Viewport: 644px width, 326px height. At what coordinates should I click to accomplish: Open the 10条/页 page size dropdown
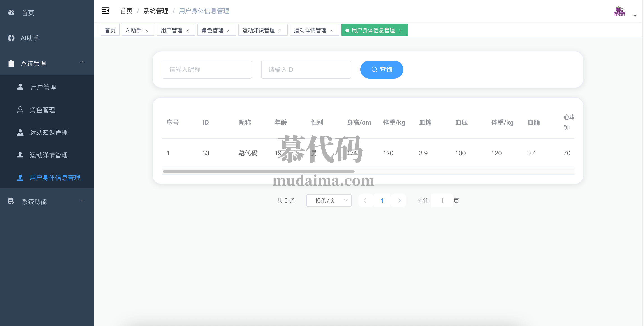[329, 200]
